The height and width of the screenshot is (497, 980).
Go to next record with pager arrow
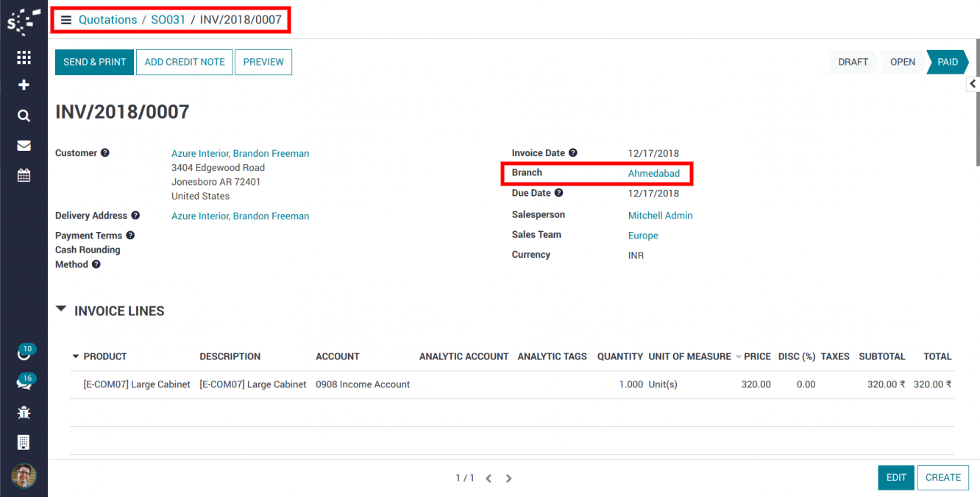pyautogui.click(x=508, y=479)
